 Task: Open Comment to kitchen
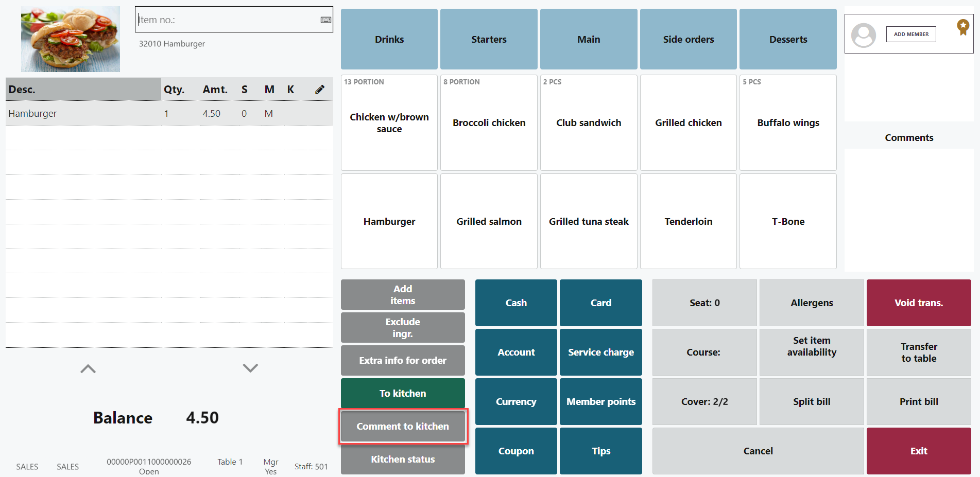403,426
